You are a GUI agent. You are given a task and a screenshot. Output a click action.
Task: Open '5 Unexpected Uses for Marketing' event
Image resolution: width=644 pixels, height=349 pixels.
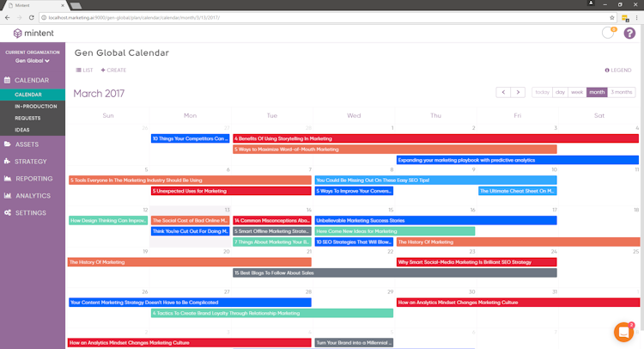231,191
